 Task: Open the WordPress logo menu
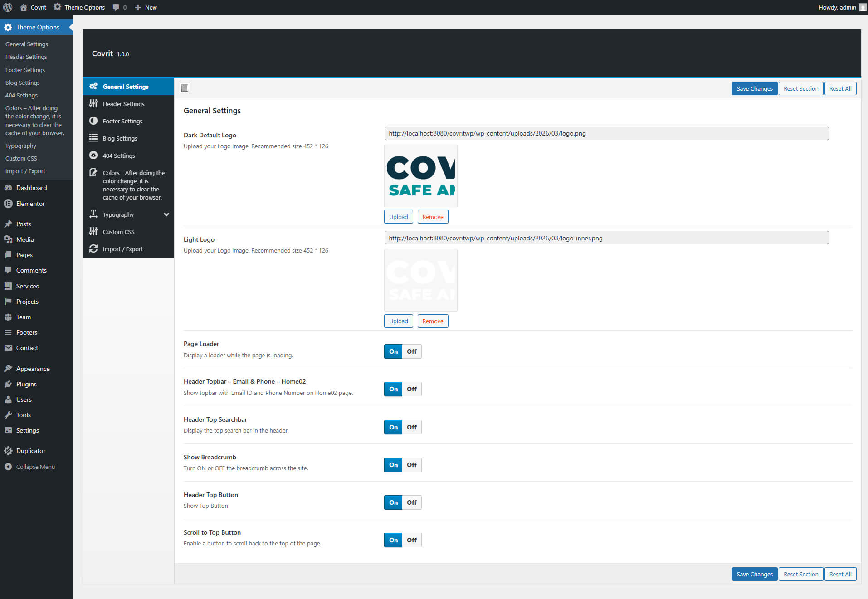click(8, 7)
